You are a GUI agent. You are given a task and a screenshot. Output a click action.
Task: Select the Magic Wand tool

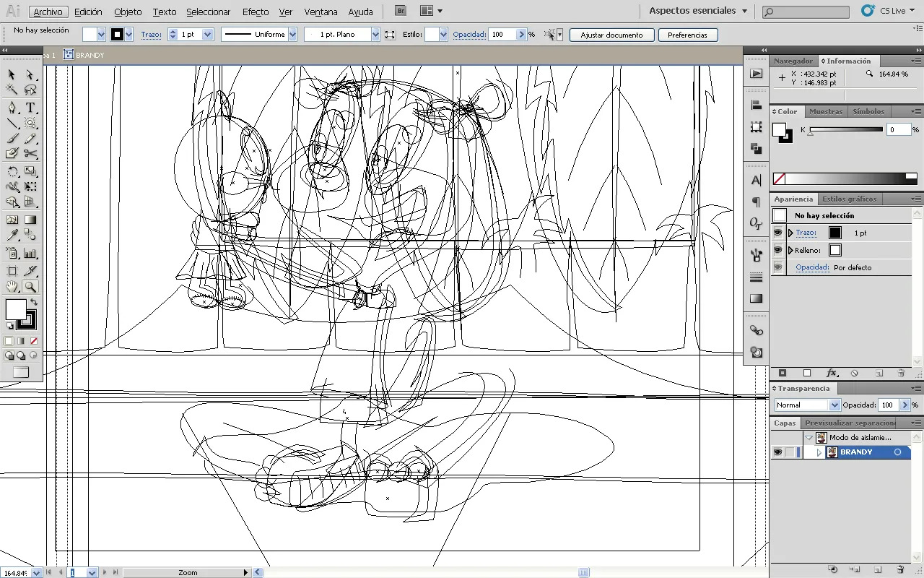(12, 90)
